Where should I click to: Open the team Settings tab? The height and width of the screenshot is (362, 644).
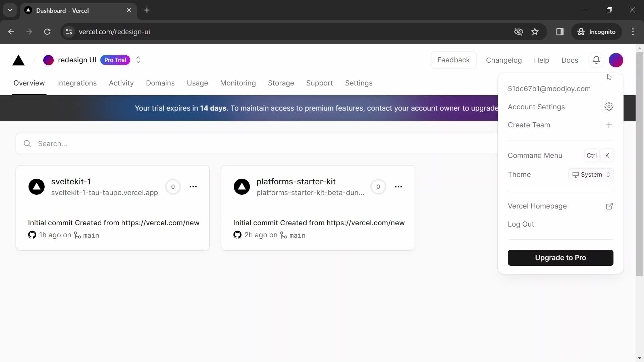[359, 83]
